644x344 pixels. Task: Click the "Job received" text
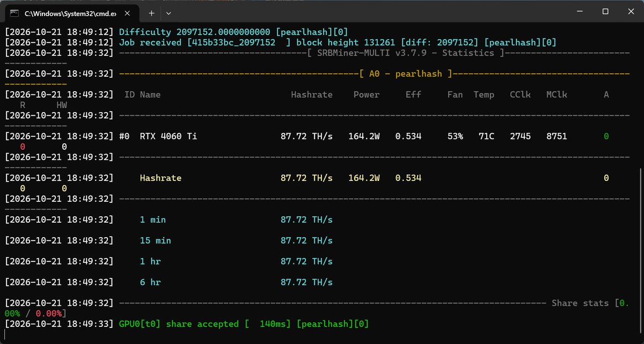[150, 42]
